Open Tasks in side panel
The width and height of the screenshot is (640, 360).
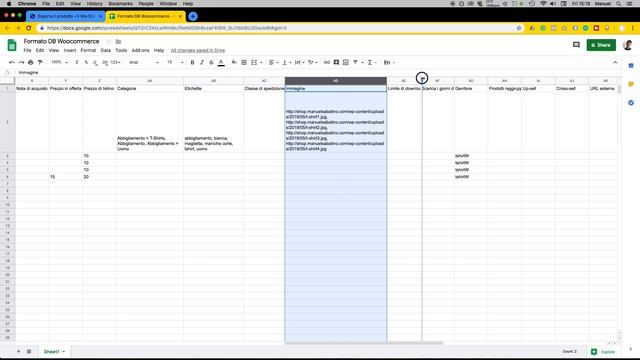click(631, 103)
